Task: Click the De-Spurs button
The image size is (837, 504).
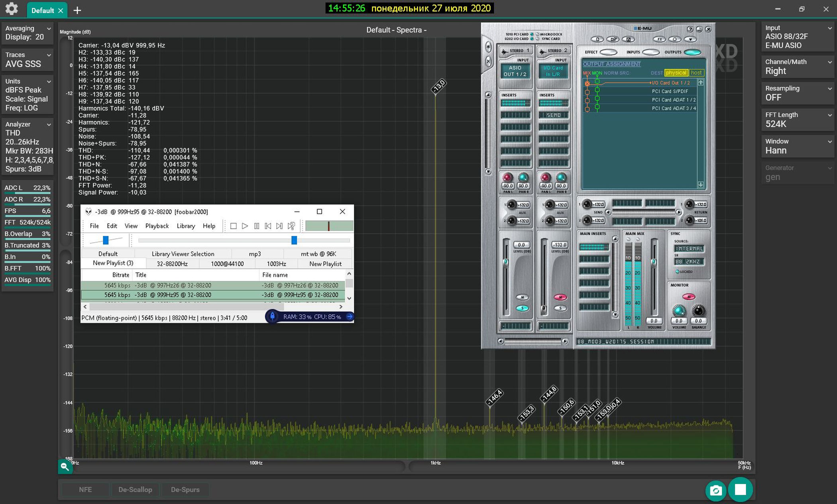Action: tap(185, 490)
